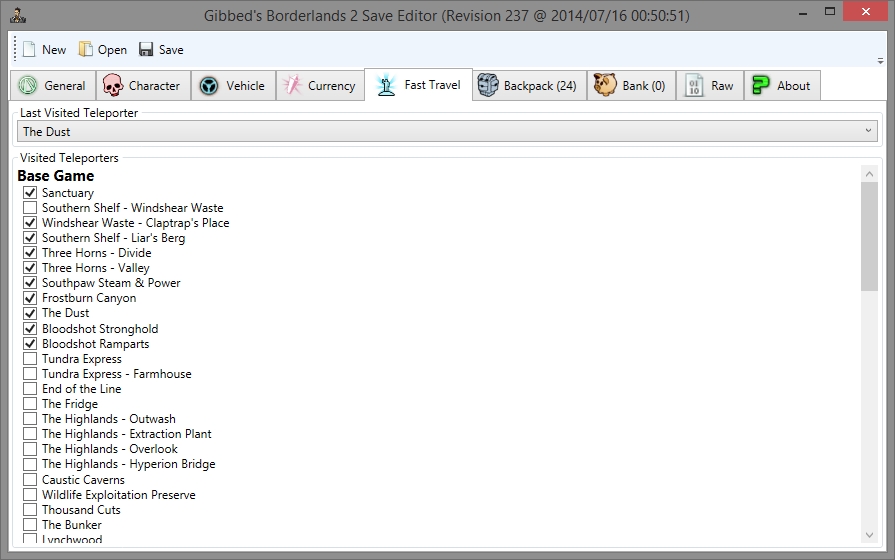The image size is (895, 560).
Task: Click the Fast Travel station icon
Action: (x=386, y=85)
